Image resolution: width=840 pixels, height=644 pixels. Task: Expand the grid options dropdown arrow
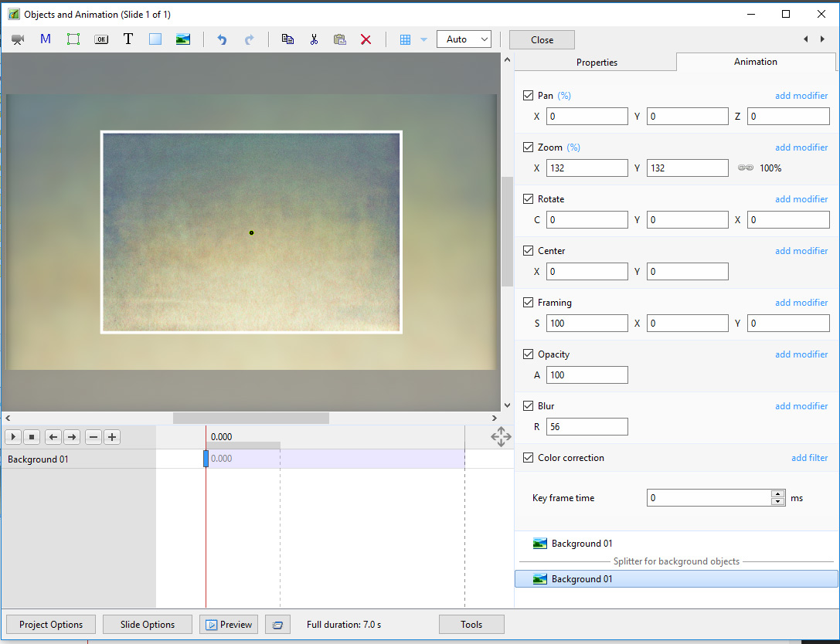[423, 39]
